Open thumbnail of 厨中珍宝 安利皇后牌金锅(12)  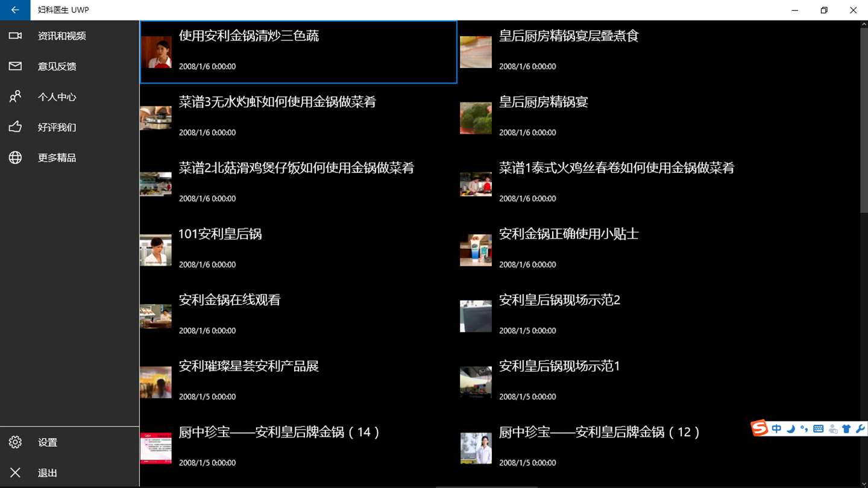pos(476,448)
